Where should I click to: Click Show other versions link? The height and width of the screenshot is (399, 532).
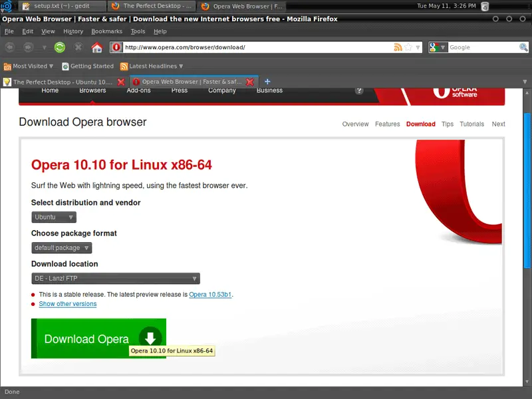coord(68,304)
